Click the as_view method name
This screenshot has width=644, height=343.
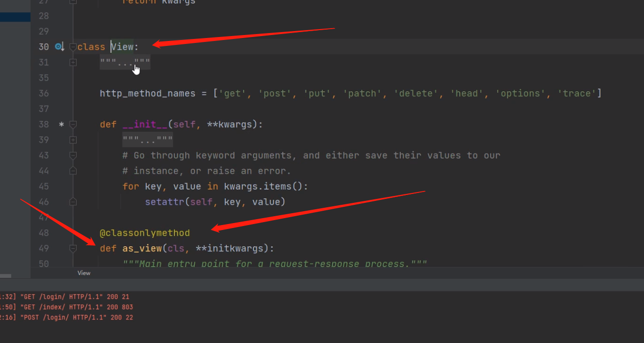coord(142,248)
